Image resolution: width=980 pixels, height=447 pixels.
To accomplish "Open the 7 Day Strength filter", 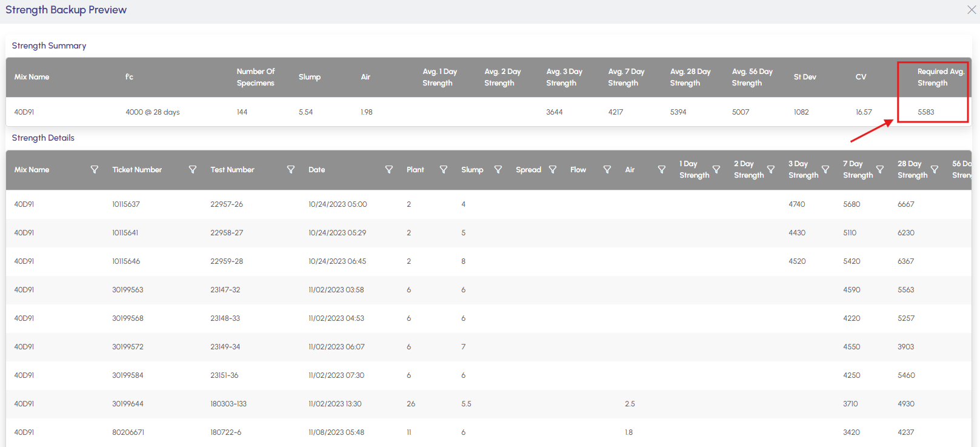I will click(879, 170).
